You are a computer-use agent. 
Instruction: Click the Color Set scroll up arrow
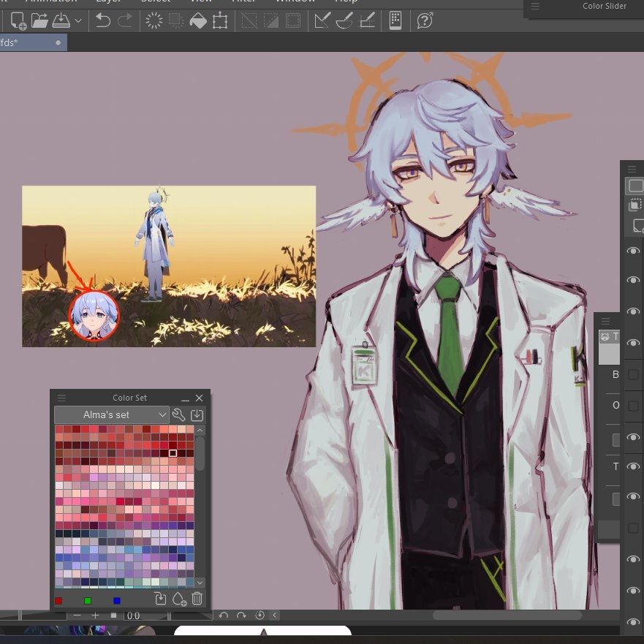point(200,430)
